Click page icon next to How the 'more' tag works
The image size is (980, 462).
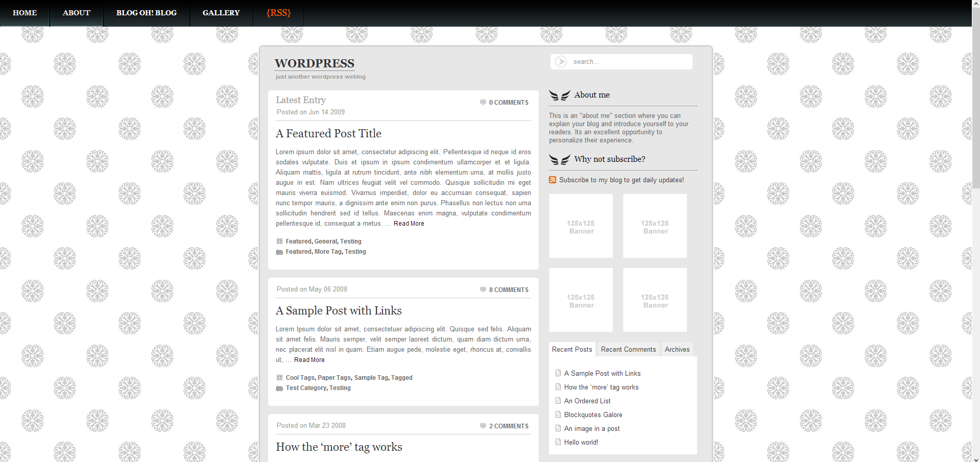click(x=558, y=387)
